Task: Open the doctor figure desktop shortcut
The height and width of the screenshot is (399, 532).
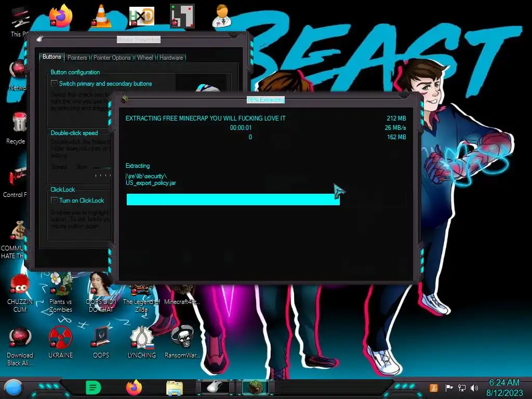Action: (222, 16)
